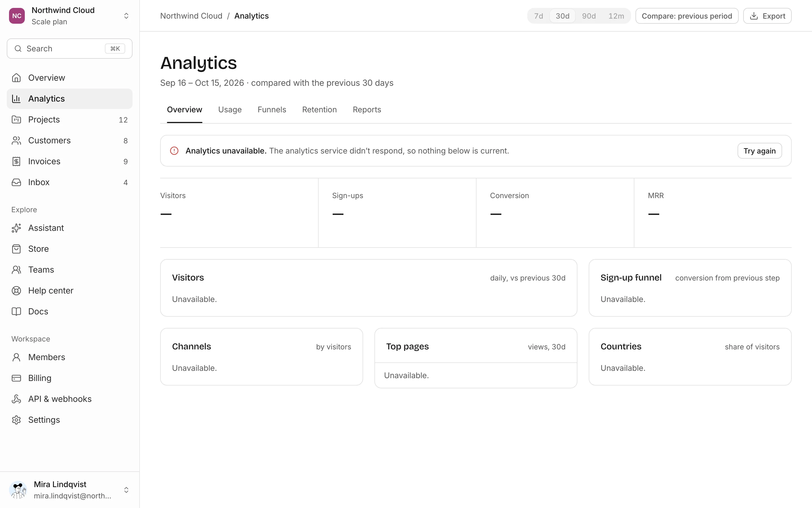
Task: Open the Docs book icon
Action: click(16, 311)
